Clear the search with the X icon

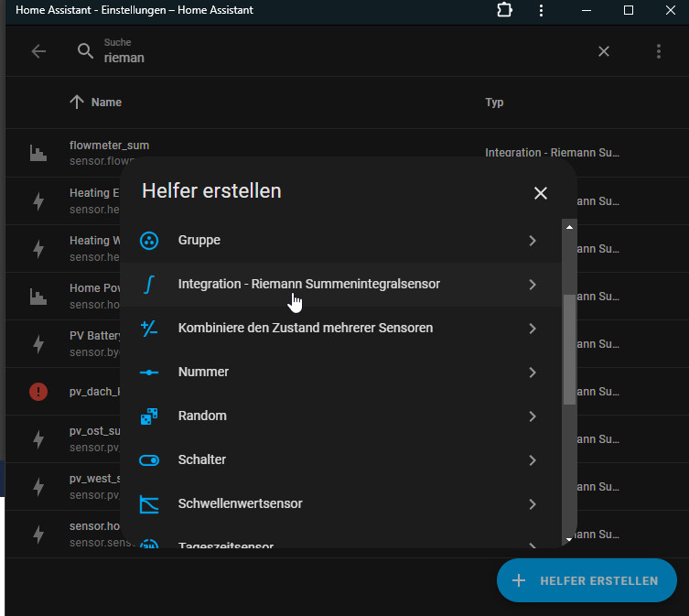tap(604, 51)
